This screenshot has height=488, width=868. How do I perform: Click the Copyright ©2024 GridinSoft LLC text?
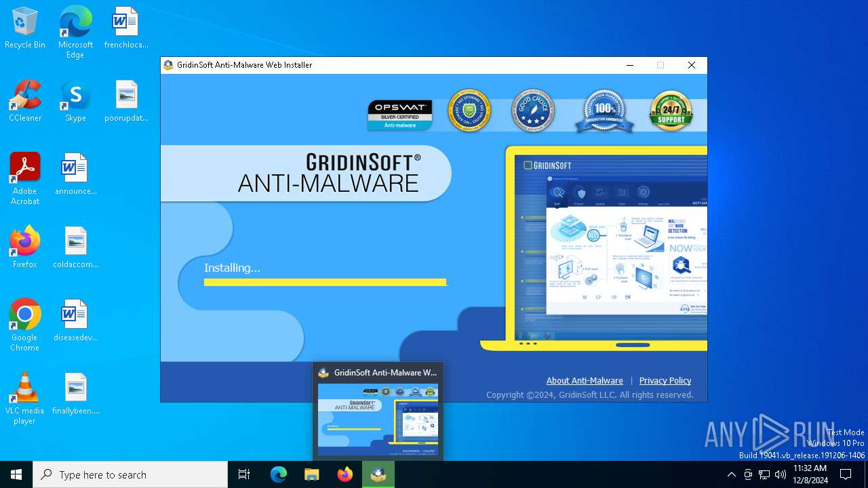[x=590, y=394]
